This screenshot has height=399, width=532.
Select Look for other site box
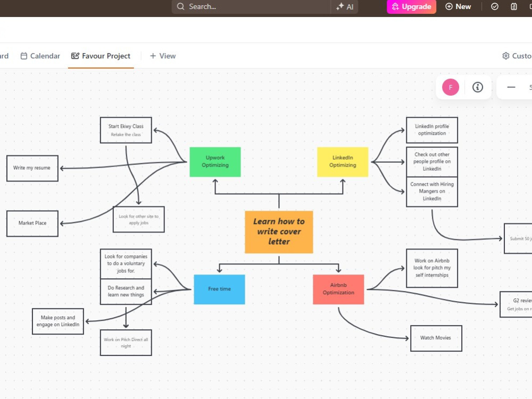[139, 220]
